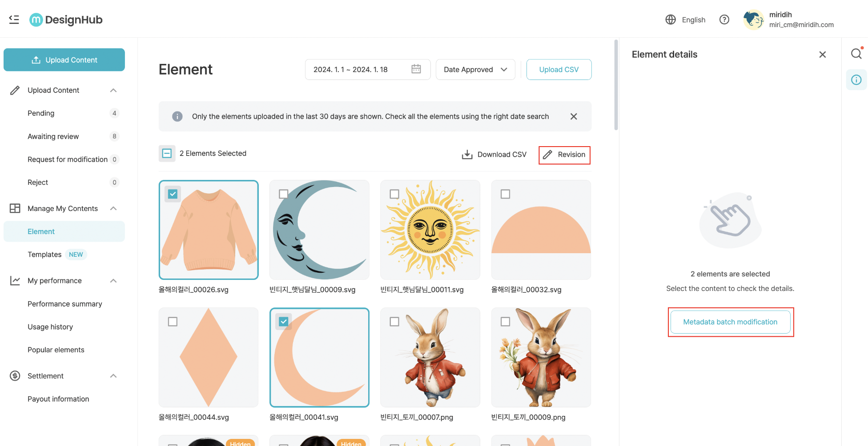This screenshot has height=446, width=868.
Task: Collapse the Manage My Contents section
Action: (113, 208)
